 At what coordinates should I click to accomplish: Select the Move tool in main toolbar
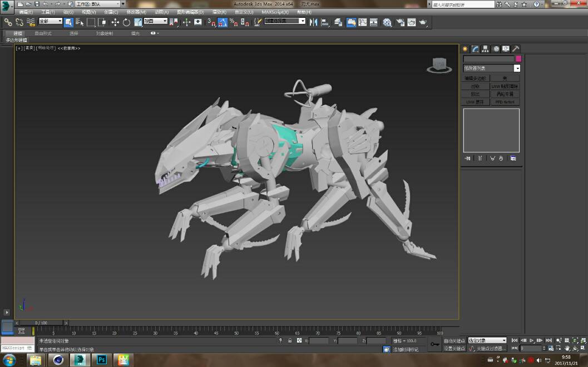[115, 22]
